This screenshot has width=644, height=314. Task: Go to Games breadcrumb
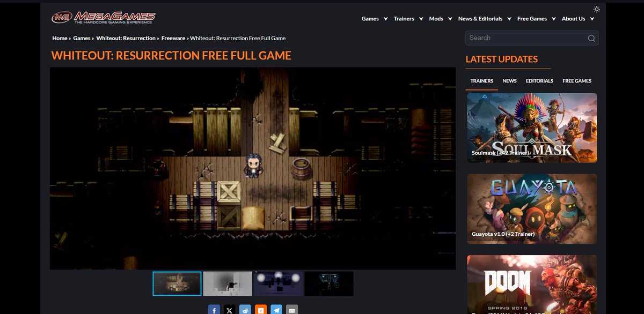(82, 38)
